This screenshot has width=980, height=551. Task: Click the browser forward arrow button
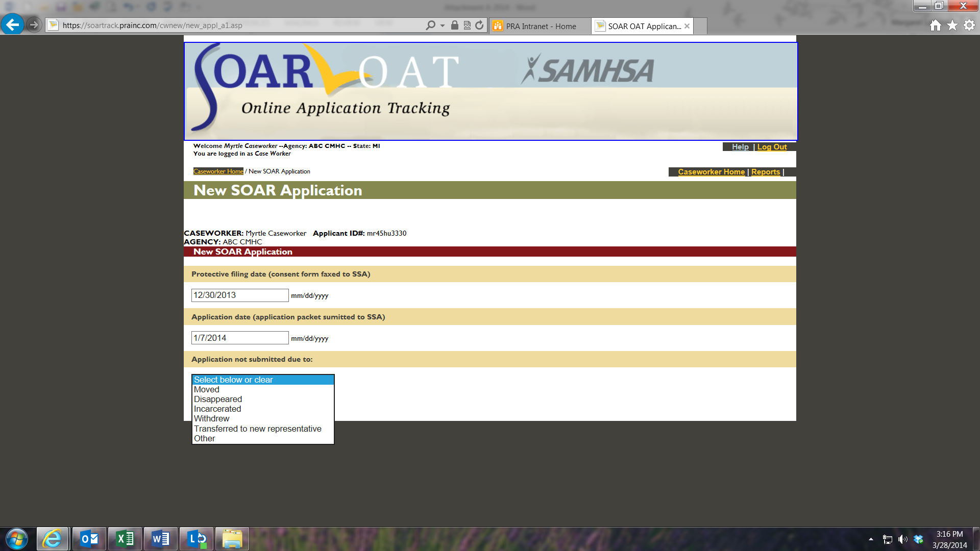pos(34,24)
